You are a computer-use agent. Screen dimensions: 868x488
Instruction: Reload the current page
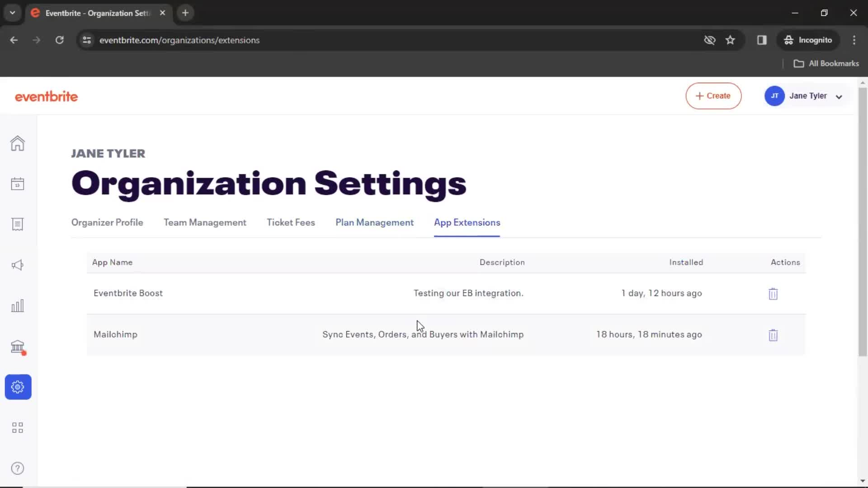[x=59, y=40]
